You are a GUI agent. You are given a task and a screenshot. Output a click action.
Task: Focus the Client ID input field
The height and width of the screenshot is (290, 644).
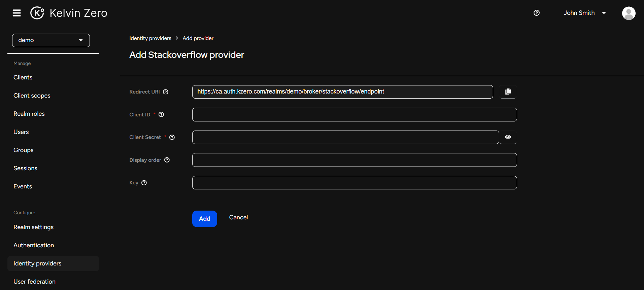tap(354, 114)
